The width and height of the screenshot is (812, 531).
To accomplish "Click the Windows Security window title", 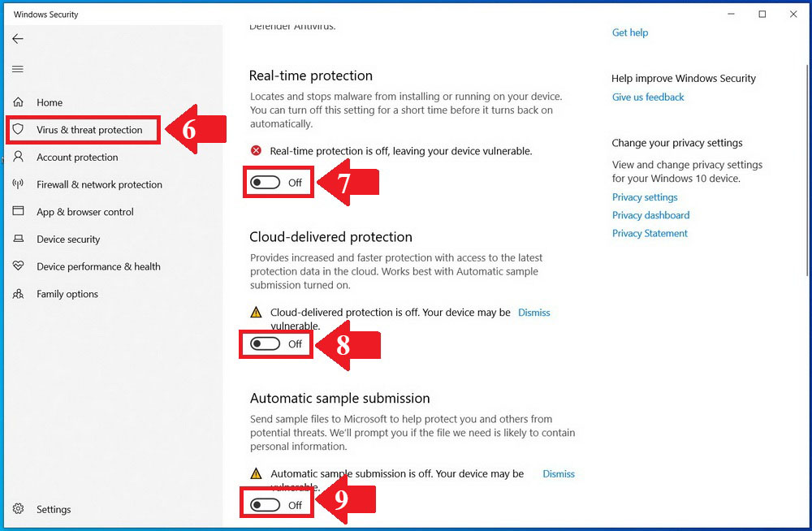I will click(x=46, y=15).
